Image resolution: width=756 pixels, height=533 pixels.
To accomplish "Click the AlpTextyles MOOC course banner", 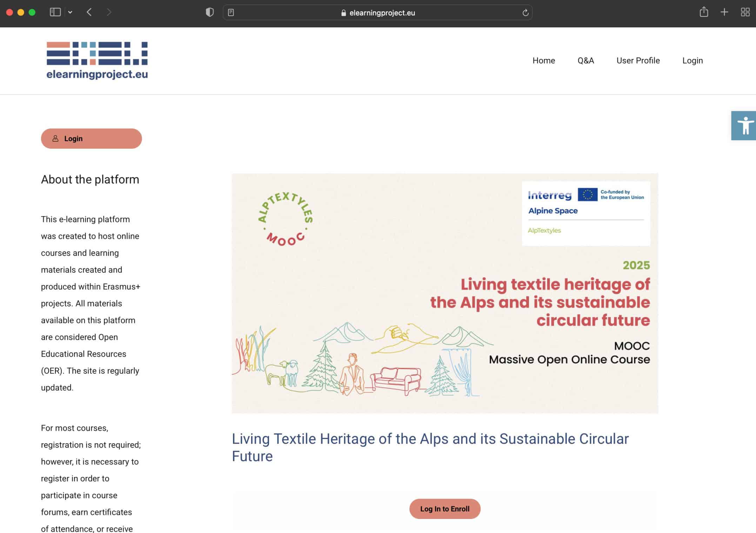I will (444, 293).
